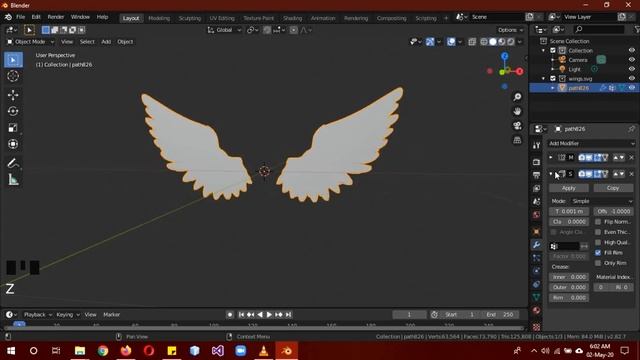The height and width of the screenshot is (360, 640).
Task: Select the Scale tool
Action: (x=13, y=128)
